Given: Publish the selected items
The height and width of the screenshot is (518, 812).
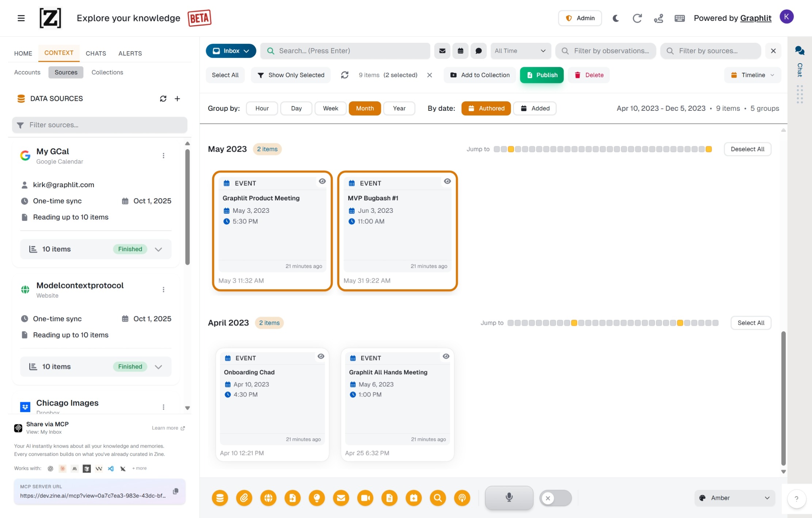Looking at the screenshot, I should pos(542,75).
